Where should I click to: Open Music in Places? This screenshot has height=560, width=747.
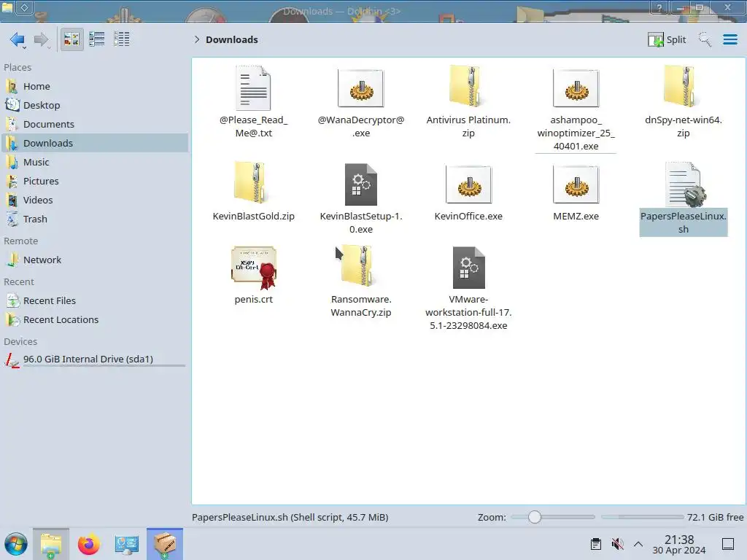click(94, 163)
